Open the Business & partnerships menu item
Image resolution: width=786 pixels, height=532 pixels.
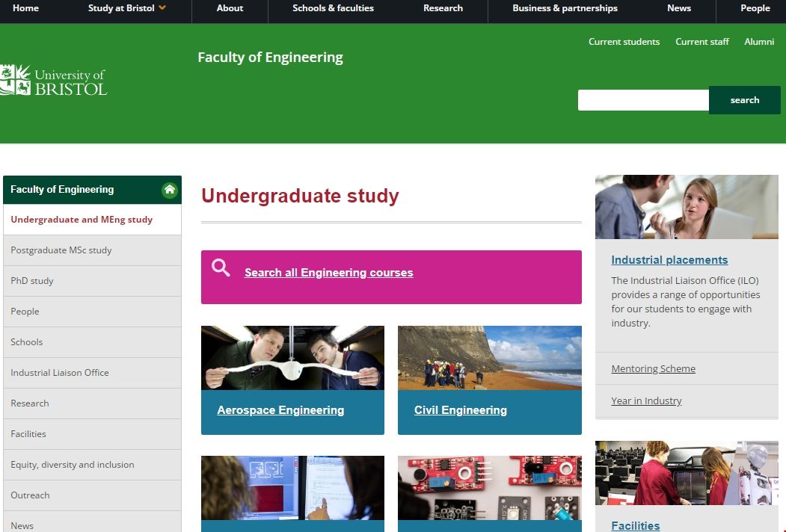tap(564, 8)
